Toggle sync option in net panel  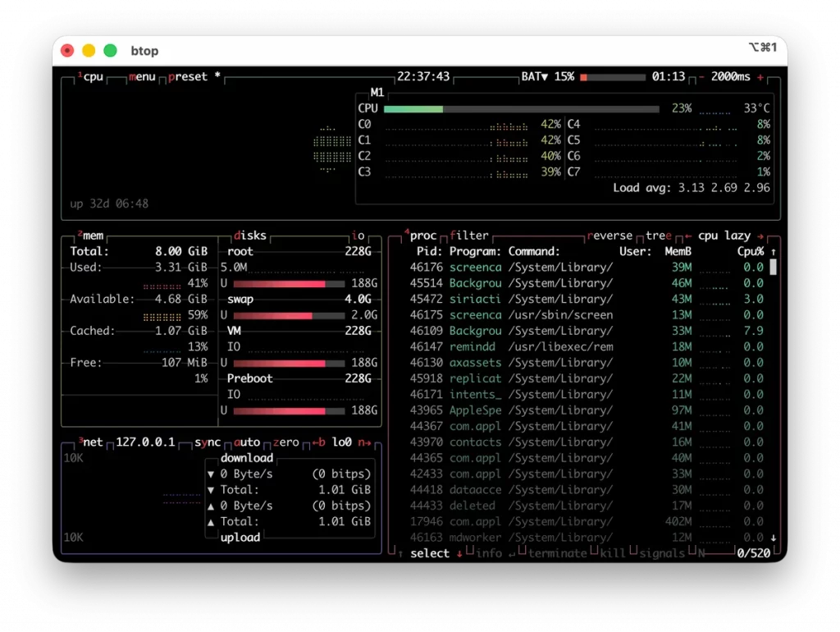tap(208, 442)
